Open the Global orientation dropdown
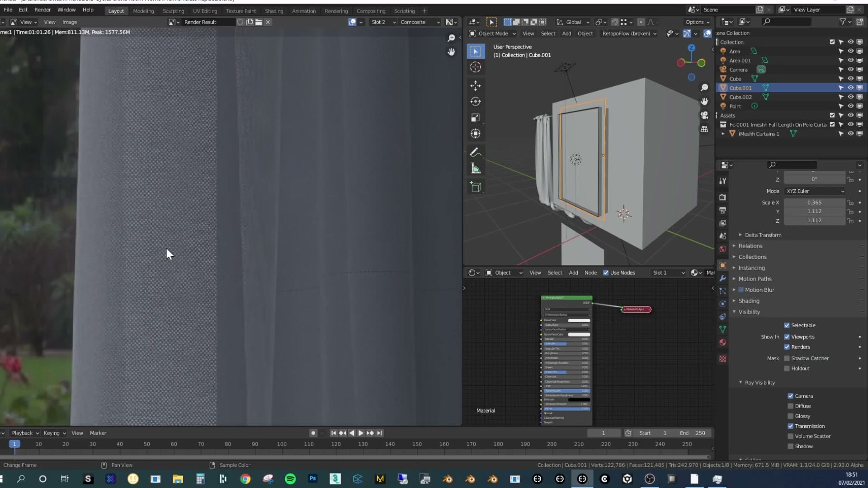This screenshot has height=488, width=868. (573, 22)
